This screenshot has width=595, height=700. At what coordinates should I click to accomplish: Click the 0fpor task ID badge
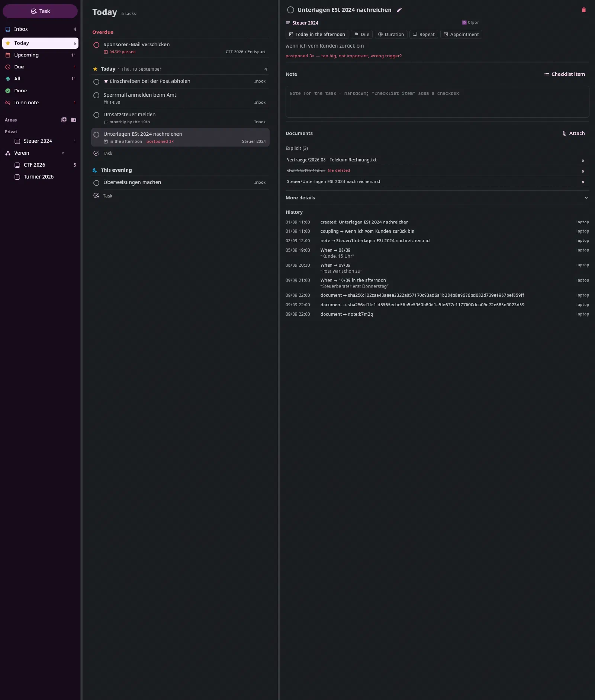470,23
